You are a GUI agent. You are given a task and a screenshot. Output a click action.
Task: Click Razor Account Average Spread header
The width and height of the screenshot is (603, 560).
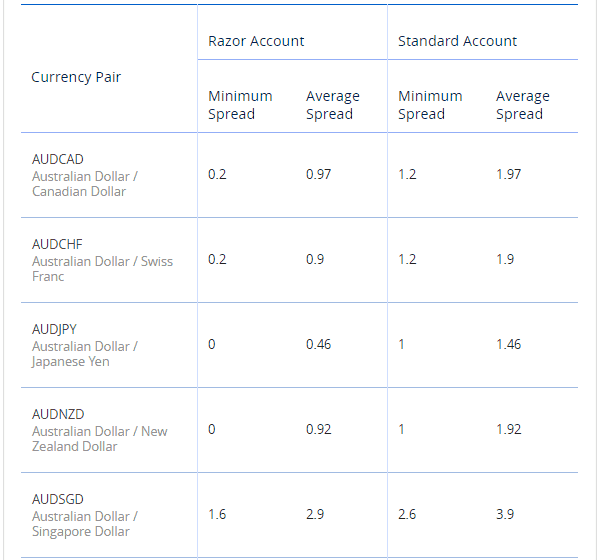tap(333, 105)
